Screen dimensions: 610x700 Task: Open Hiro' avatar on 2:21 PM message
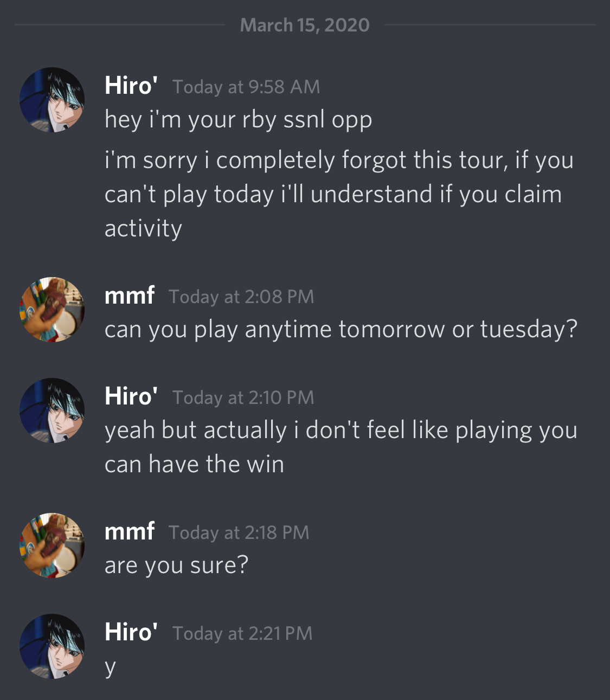(x=52, y=646)
